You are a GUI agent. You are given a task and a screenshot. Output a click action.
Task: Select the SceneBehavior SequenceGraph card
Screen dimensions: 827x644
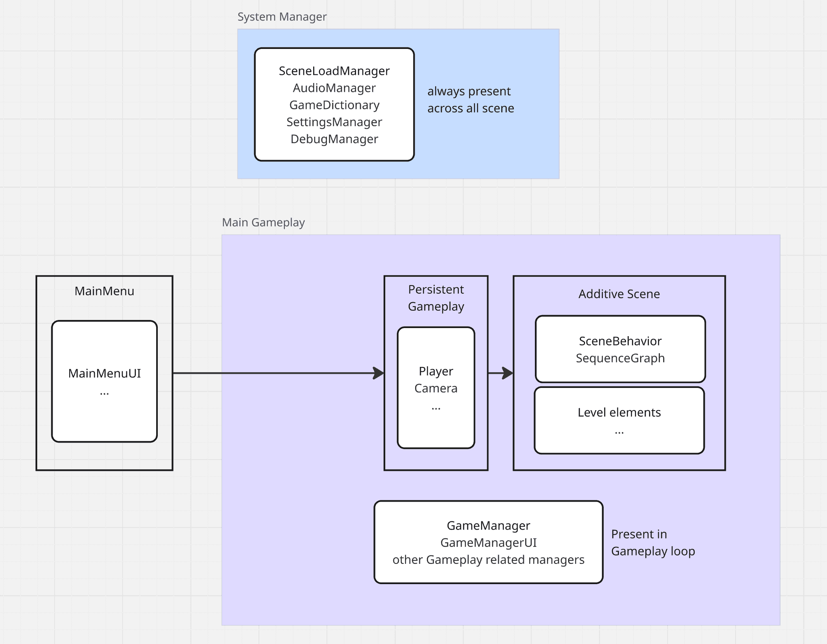(620, 349)
